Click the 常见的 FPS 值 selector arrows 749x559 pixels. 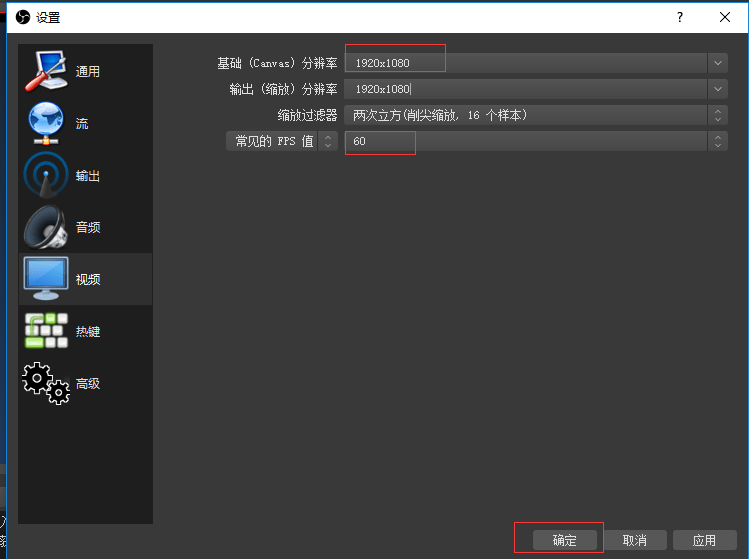click(x=328, y=141)
